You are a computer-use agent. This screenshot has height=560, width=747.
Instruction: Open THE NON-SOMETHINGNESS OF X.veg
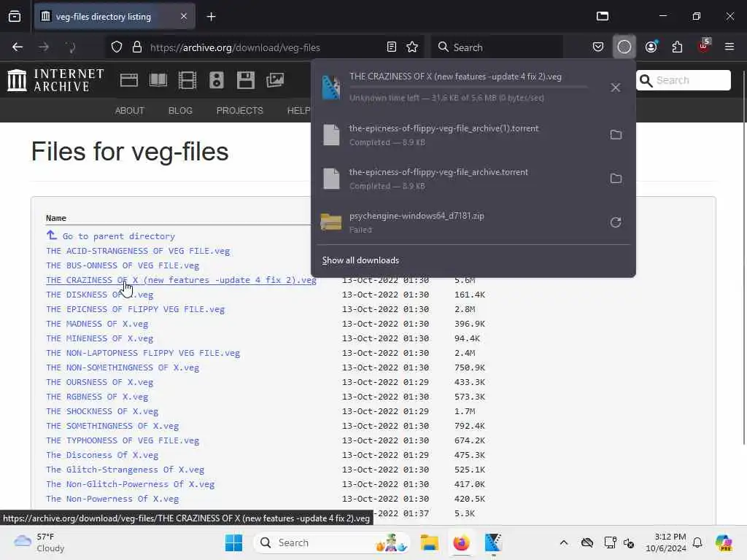tap(123, 367)
